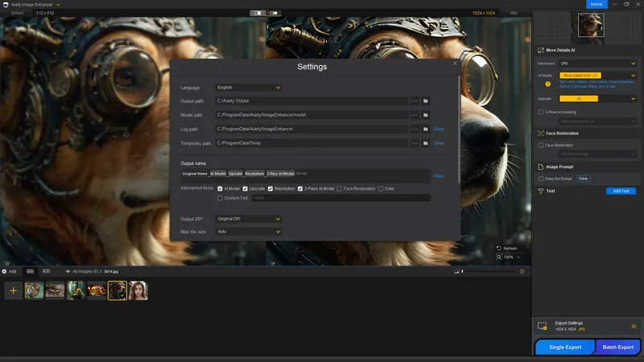
Task: Expand Export Settings with the double chevron
Action: point(634,327)
